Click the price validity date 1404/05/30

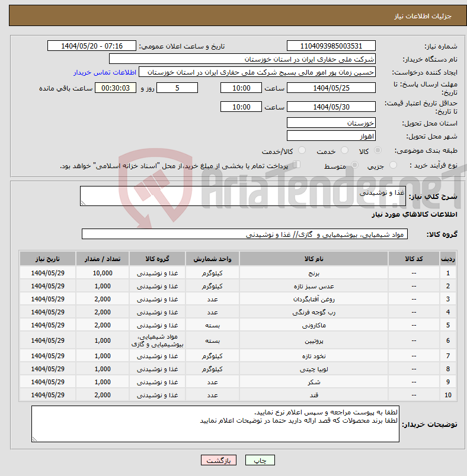(x=331, y=107)
